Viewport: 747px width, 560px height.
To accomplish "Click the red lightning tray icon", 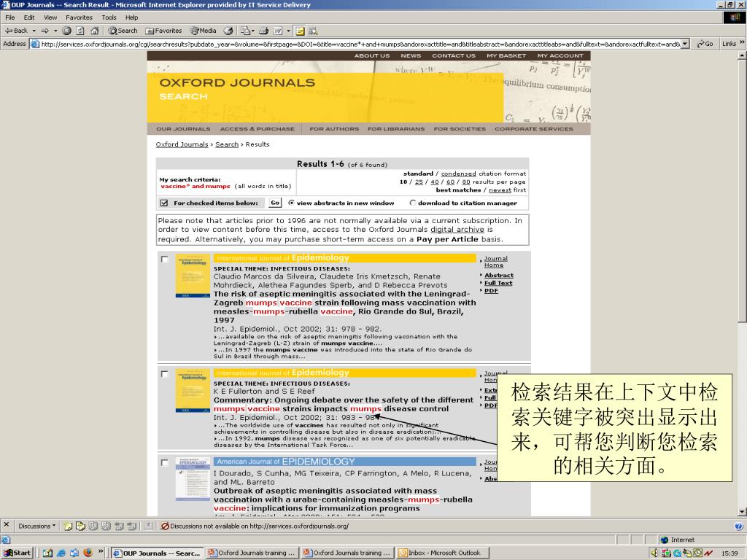I will [708, 553].
